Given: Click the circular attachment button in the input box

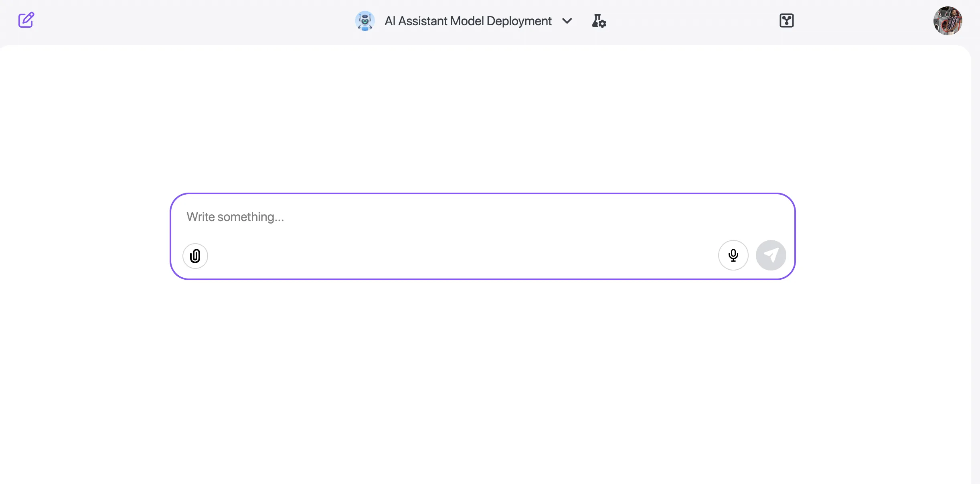Looking at the screenshot, I should (x=195, y=256).
